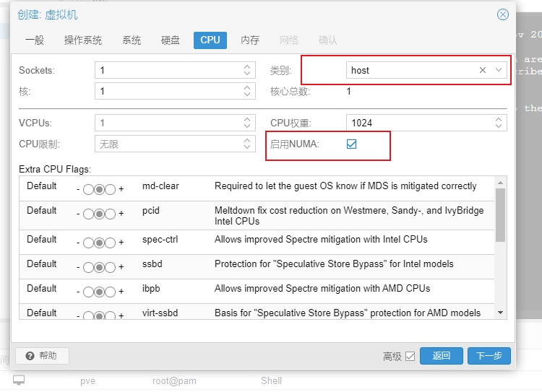
Task: Set md-clear flag to on radio
Action: click(111, 190)
